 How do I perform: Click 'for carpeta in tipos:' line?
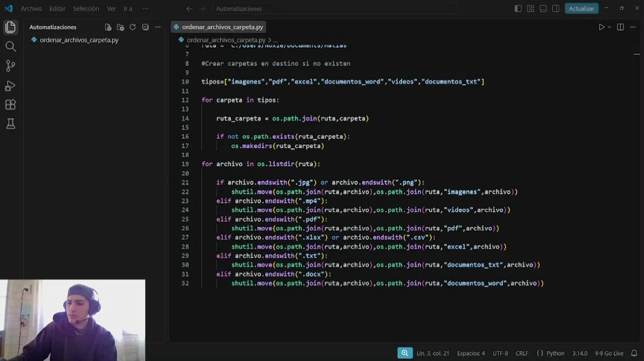pyautogui.click(x=240, y=100)
